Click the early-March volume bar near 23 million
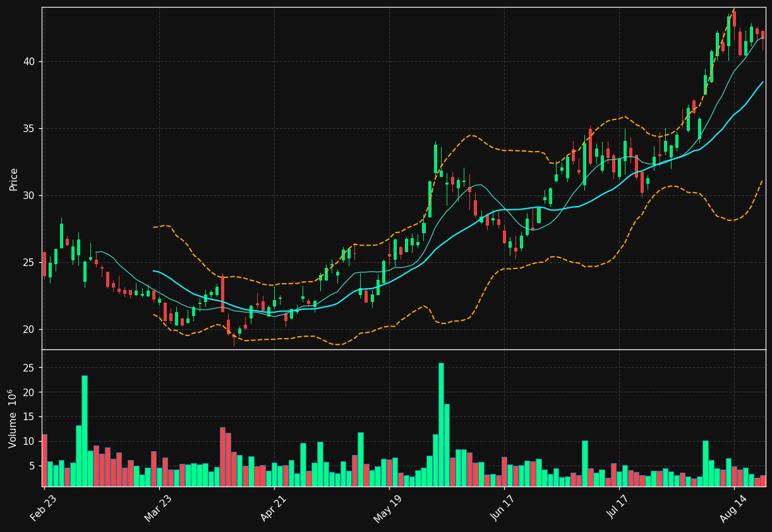This screenshot has height=532, width=772. pos(85,431)
